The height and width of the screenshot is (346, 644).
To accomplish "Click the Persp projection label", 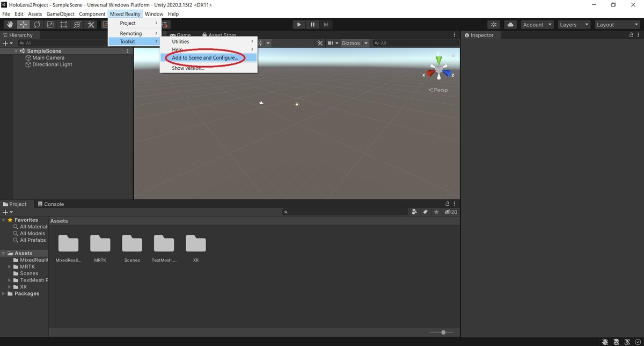I will point(438,90).
